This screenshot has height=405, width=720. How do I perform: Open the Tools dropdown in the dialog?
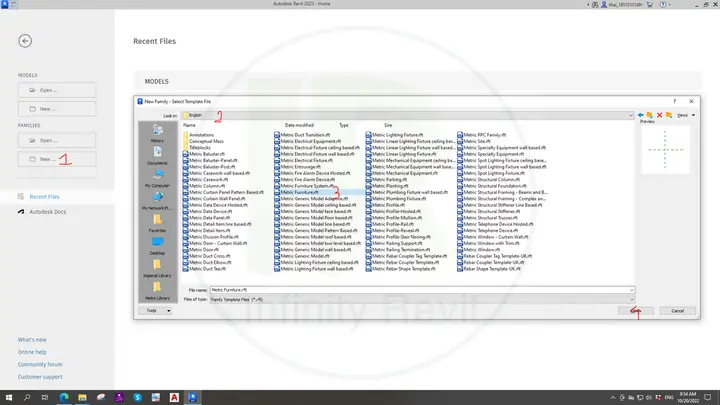tap(155, 311)
